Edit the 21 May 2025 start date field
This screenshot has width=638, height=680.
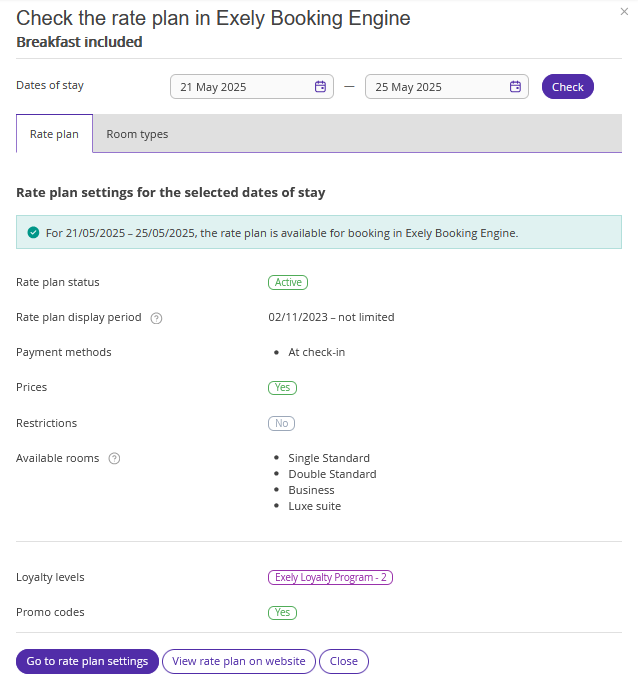(252, 87)
